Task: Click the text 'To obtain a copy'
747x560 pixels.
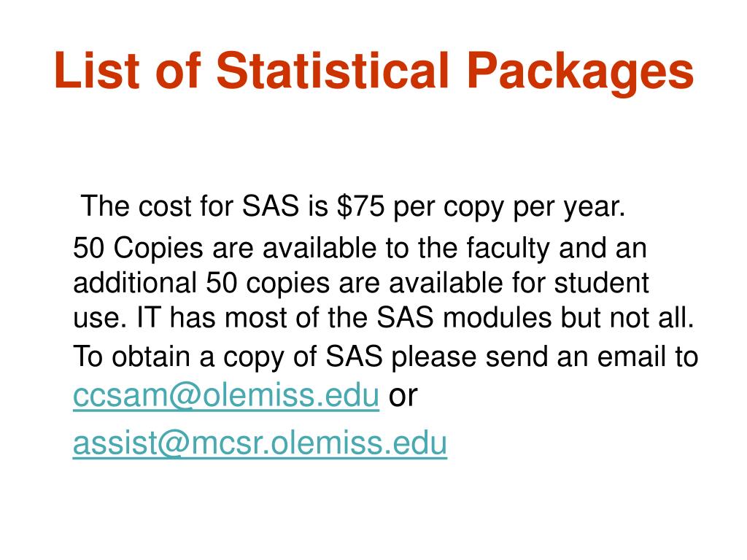Action: 178,357
